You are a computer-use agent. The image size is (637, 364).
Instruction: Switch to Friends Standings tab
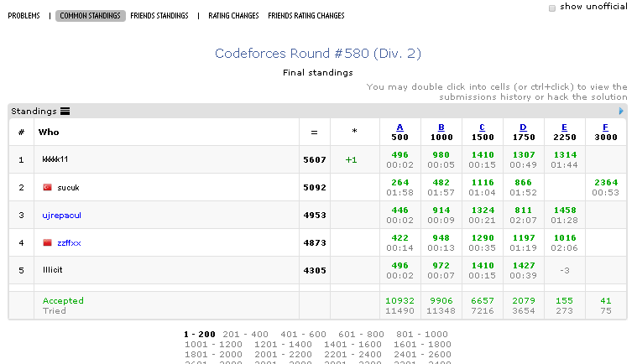click(x=159, y=16)
